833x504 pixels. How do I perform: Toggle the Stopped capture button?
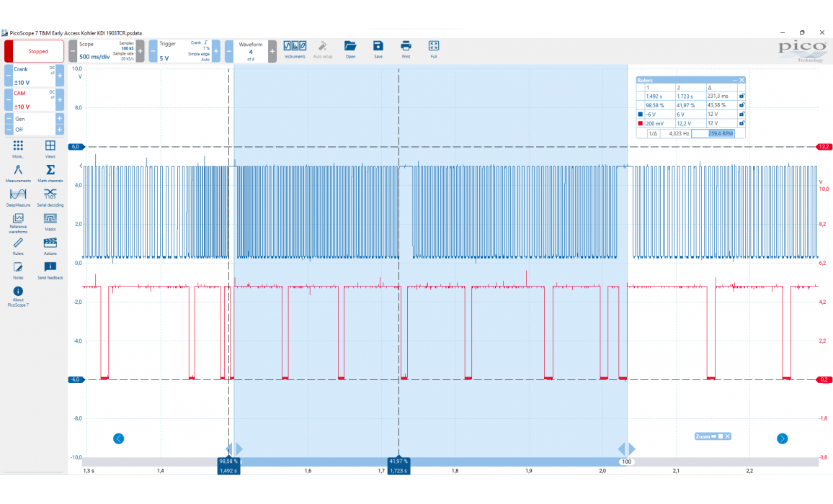(35, 51)
